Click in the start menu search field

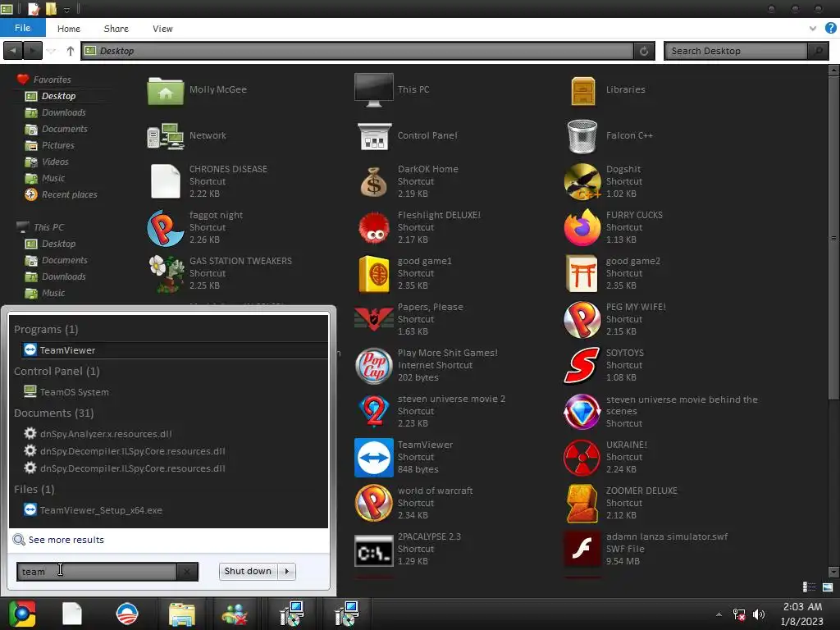coord(97,572)
